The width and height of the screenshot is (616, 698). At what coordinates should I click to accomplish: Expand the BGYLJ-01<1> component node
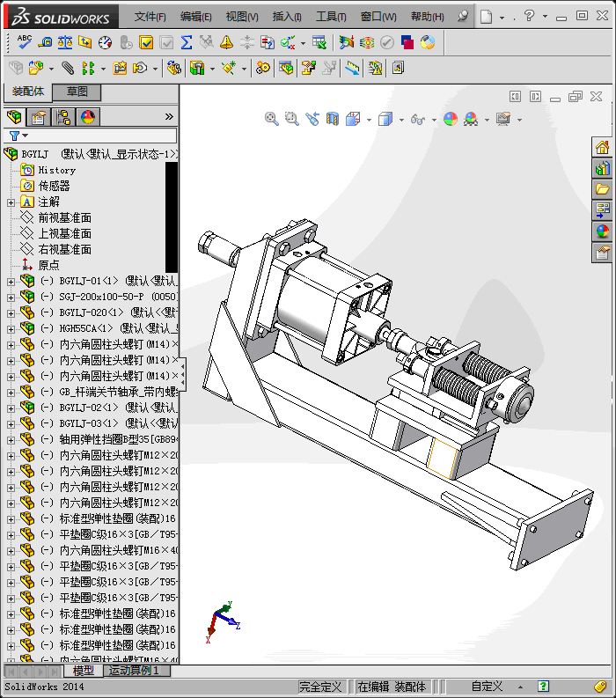[x=11, y=282]
